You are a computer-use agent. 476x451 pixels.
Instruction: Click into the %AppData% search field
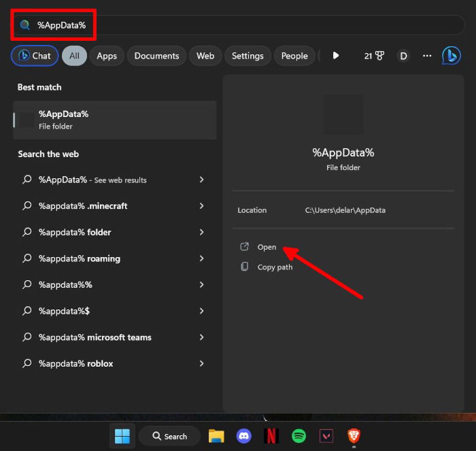tap(239, 25)
